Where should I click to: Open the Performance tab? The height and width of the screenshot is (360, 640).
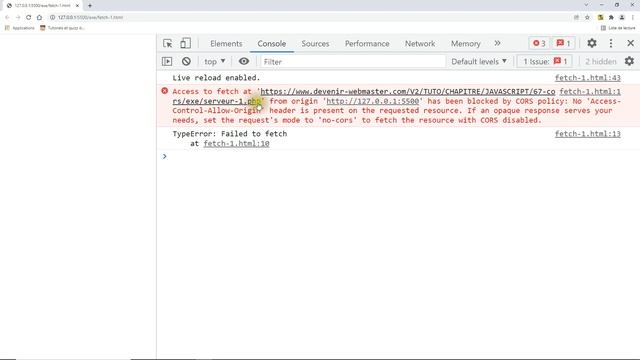(x=367, y=44)
